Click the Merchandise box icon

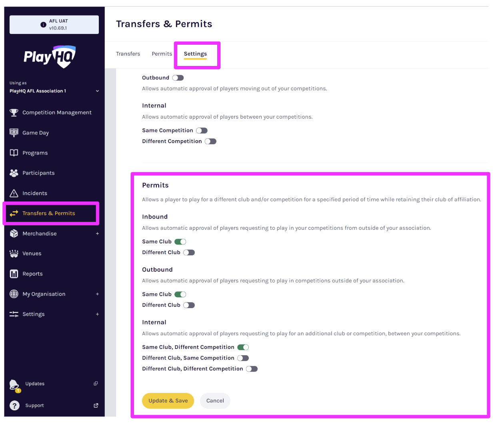pos(14,233)
